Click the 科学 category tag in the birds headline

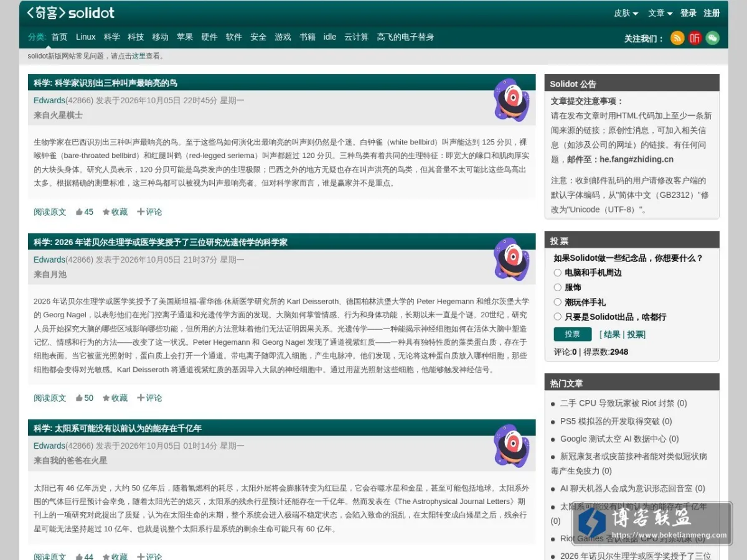[43, 83]
